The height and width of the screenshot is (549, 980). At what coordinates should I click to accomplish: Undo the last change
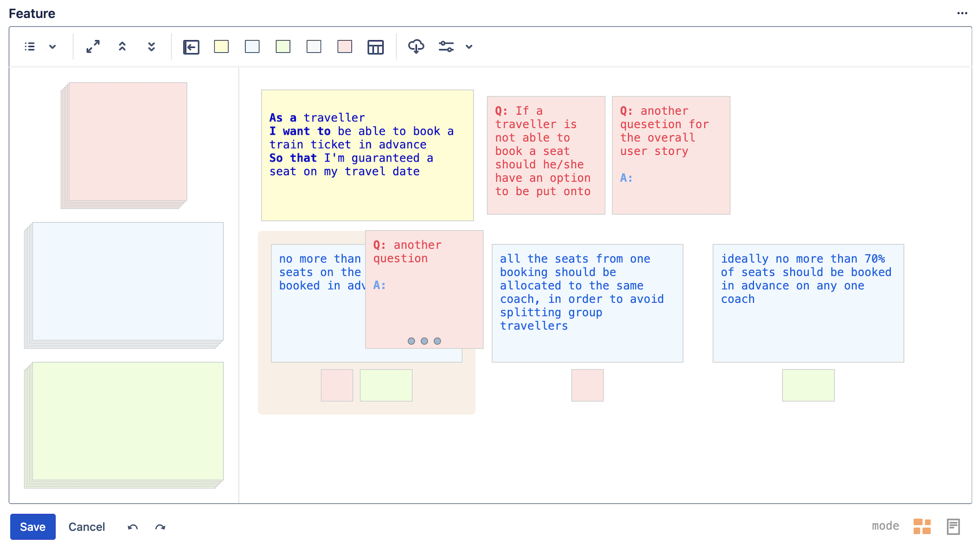(x=132, y=527)
